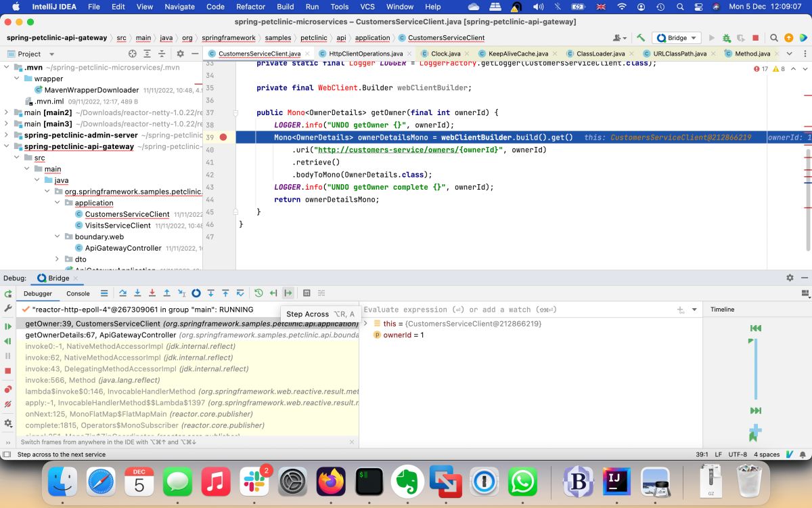Expand the 'this' variable node
The height and width of the screenshot is (508, 812).
tap(366, 324)
